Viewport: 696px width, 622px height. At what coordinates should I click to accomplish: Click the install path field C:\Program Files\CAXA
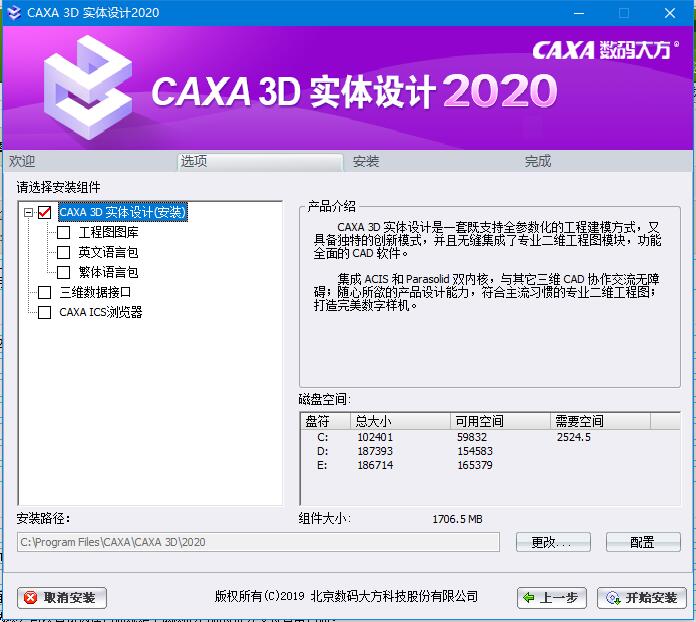coord(258,542)
